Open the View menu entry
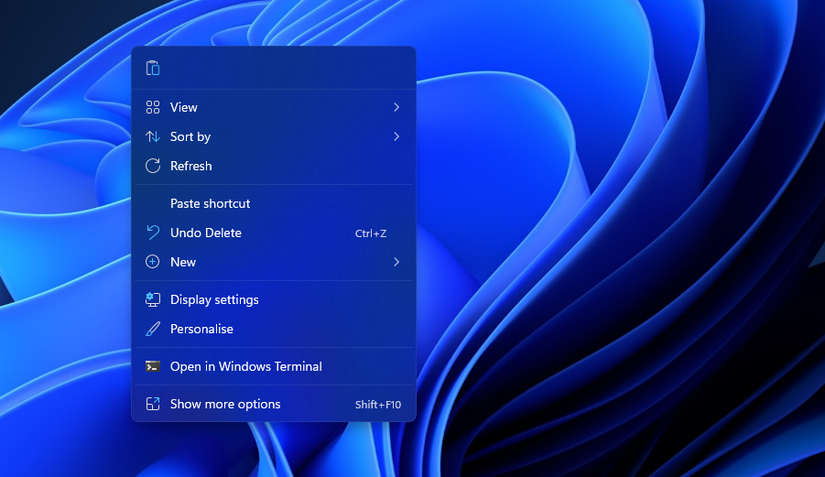The width and height of the screenshot is (825, 477). click(274, 107)
